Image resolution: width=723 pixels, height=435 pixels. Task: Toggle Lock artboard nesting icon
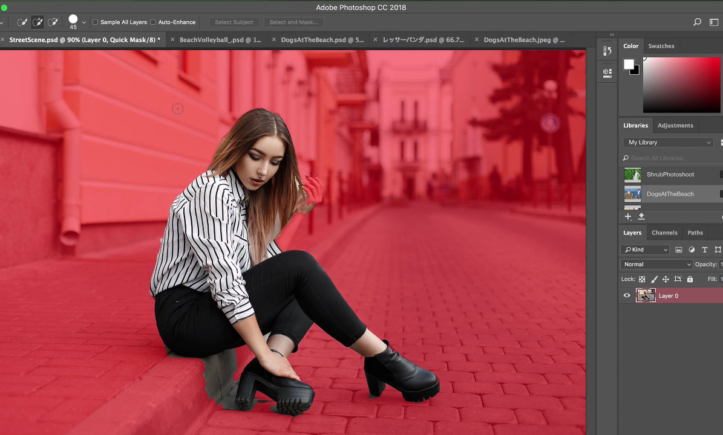[x=678, y=279]
